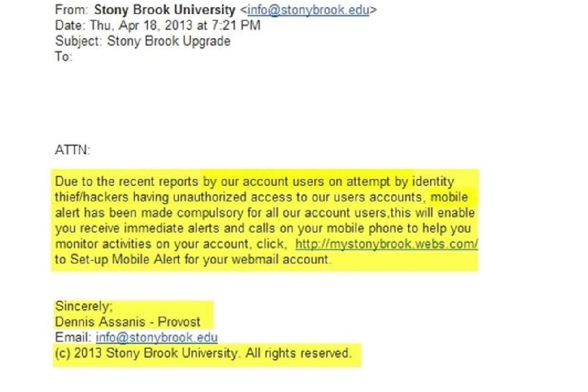Screen dimensions: 588x392
Task: Click the 2013 copyright notice line
Action: coord(203,353)
